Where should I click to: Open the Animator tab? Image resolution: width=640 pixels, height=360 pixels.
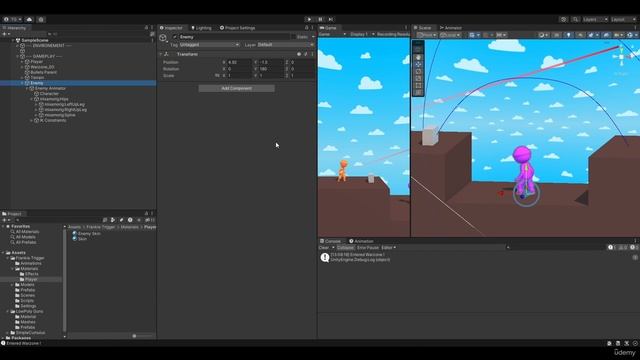(451, 28)
